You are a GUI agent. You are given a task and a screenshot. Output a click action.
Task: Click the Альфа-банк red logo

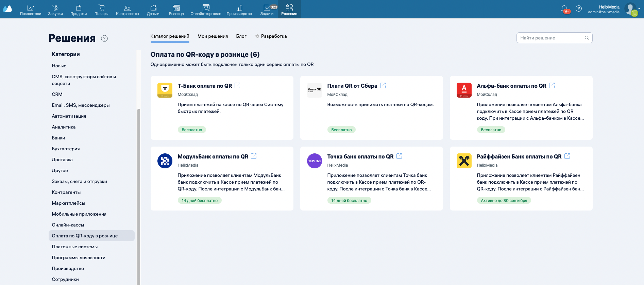(x=464, y=90)
